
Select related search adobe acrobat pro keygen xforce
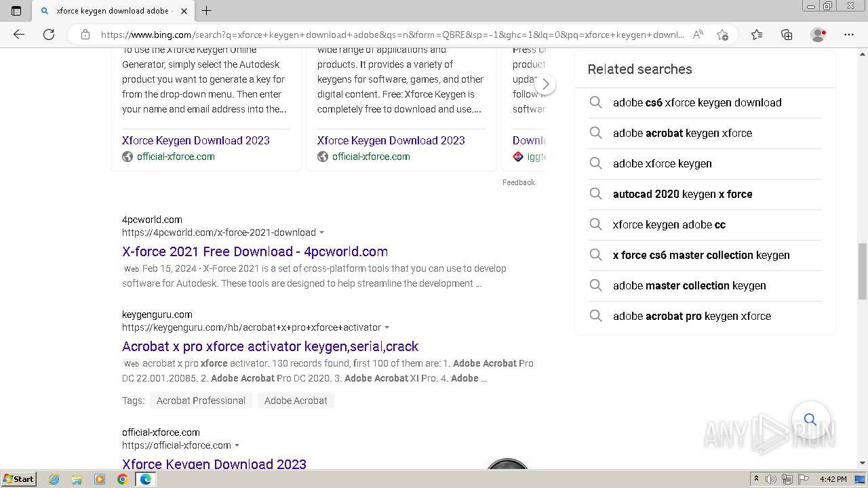pos(692,316)
